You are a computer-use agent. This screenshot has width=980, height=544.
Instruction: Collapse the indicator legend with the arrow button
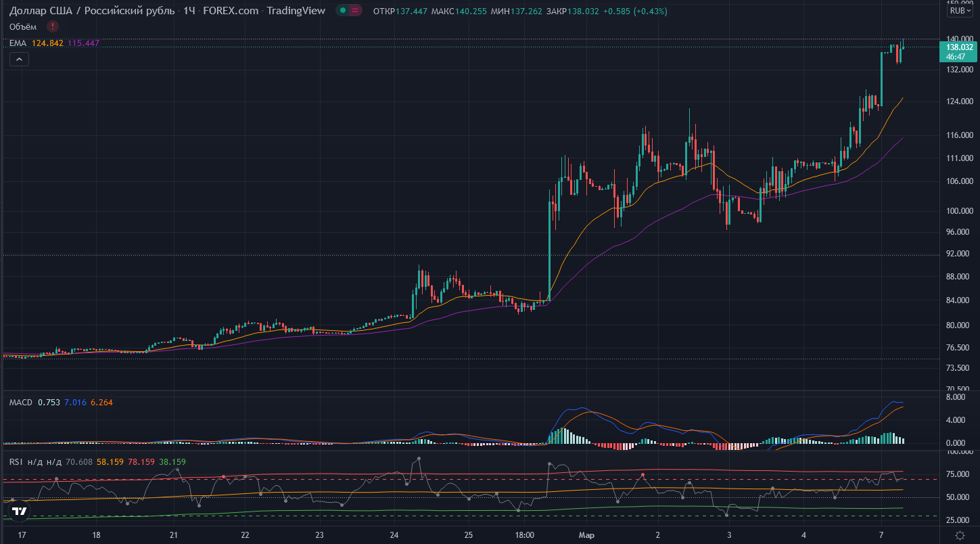[x=19, y=60]
